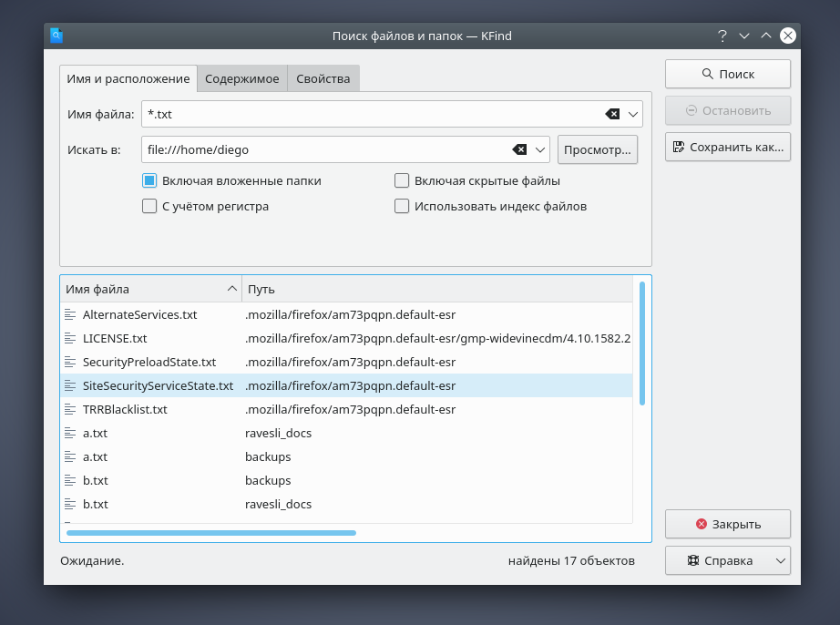Viewport: 840px width, 625px height.
Task: Click the file icon beside LICENSE.txt
Action: 70,338
